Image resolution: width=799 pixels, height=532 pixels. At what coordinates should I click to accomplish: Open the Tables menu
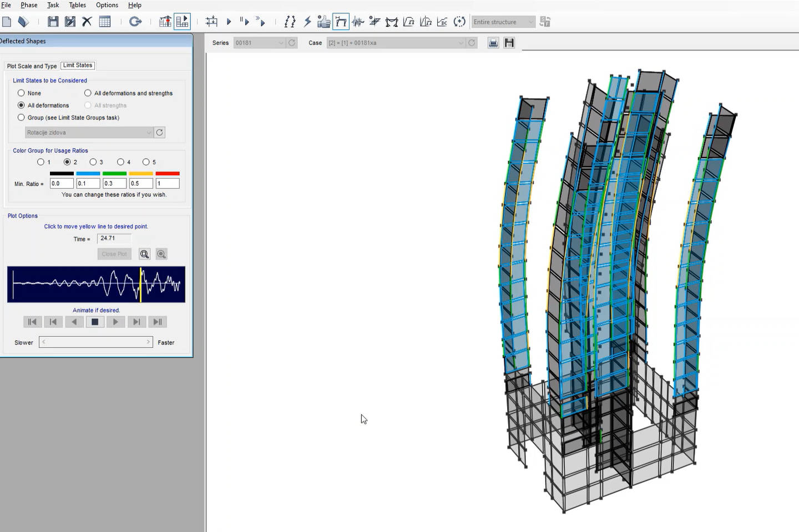[x=77, y=5]
